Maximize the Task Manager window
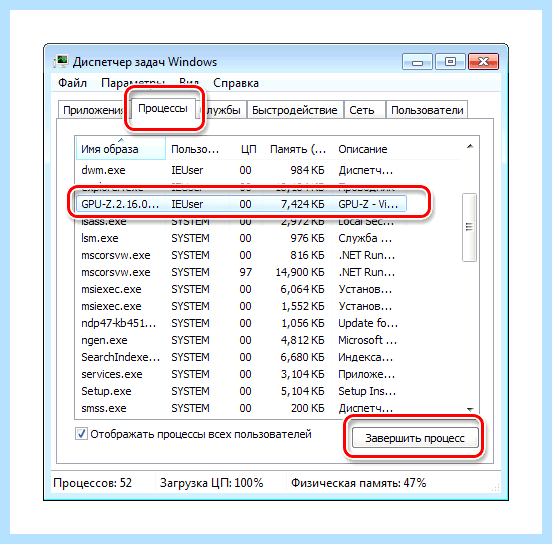Viewport: 552px width, 544px height. click(450, 62)
